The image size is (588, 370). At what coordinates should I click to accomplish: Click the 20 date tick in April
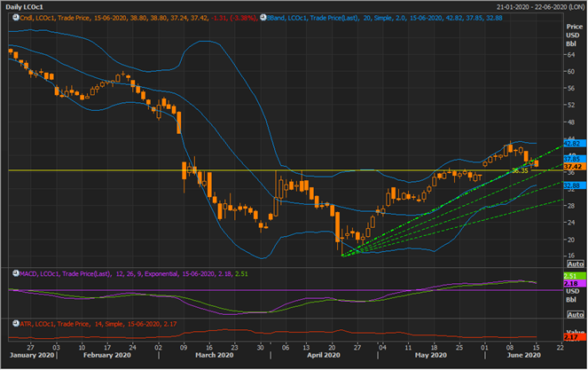point(332,348)
